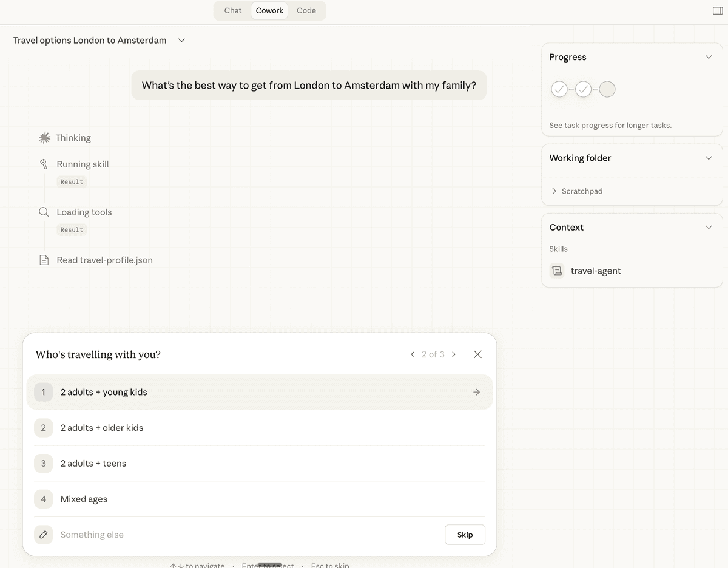Click the Skills label in Context

558,249
